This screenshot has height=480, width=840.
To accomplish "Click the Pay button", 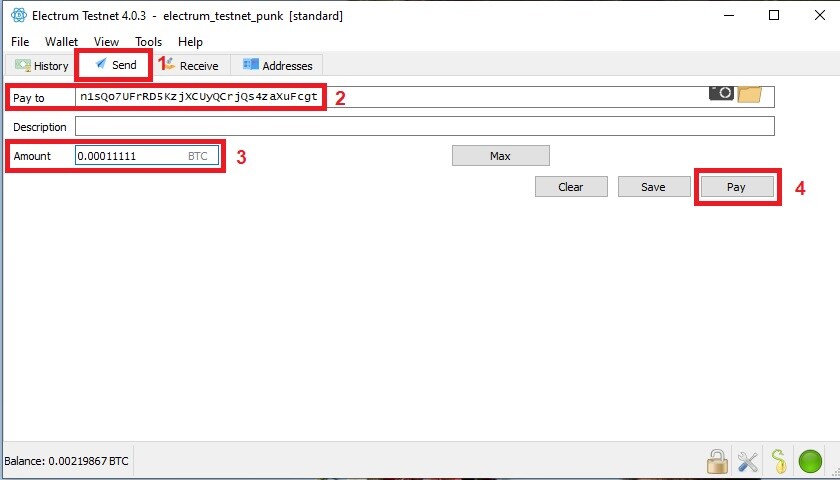I will [x=737, y=187].
